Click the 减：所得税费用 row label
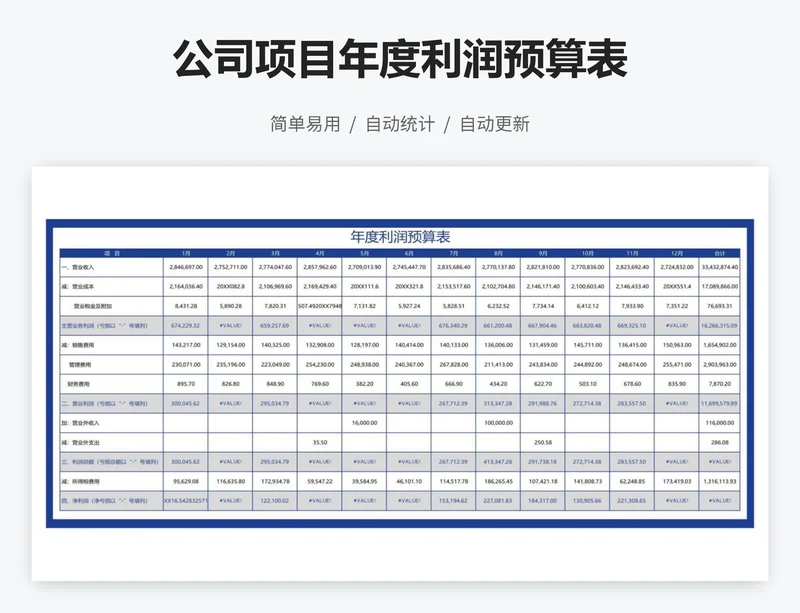 [112, 481]
